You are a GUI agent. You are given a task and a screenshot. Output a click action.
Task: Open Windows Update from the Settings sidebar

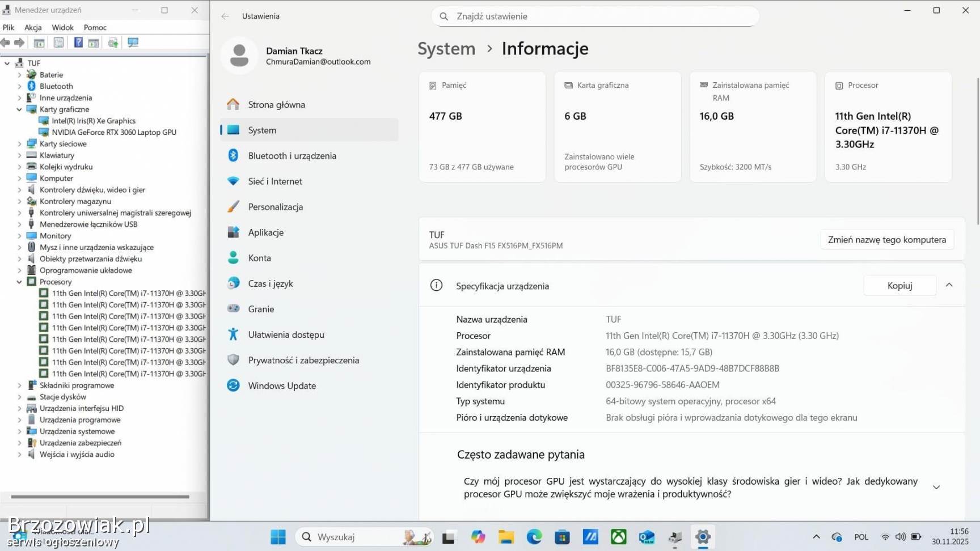click(x=281, y=385)
